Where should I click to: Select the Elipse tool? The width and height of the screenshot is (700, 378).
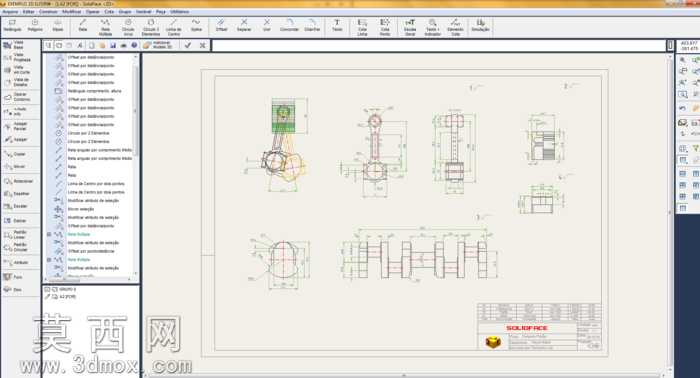[58, 25]
